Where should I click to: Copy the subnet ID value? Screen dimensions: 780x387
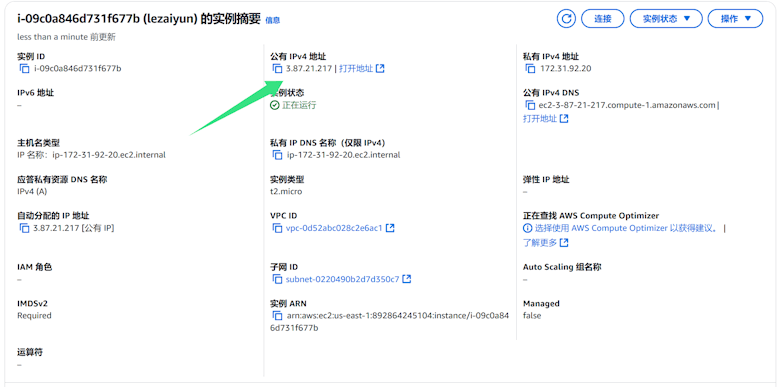coord(277,279)
